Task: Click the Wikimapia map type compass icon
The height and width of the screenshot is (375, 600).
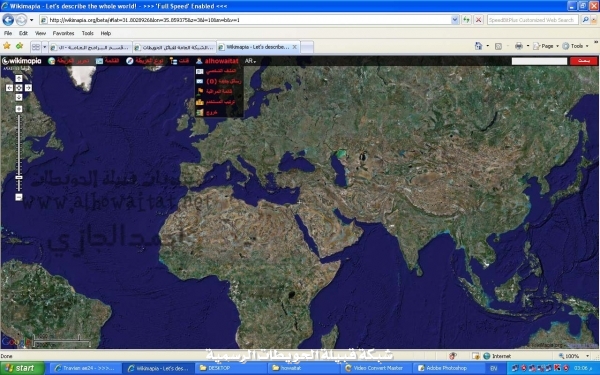Action: [x=130, y=61]
